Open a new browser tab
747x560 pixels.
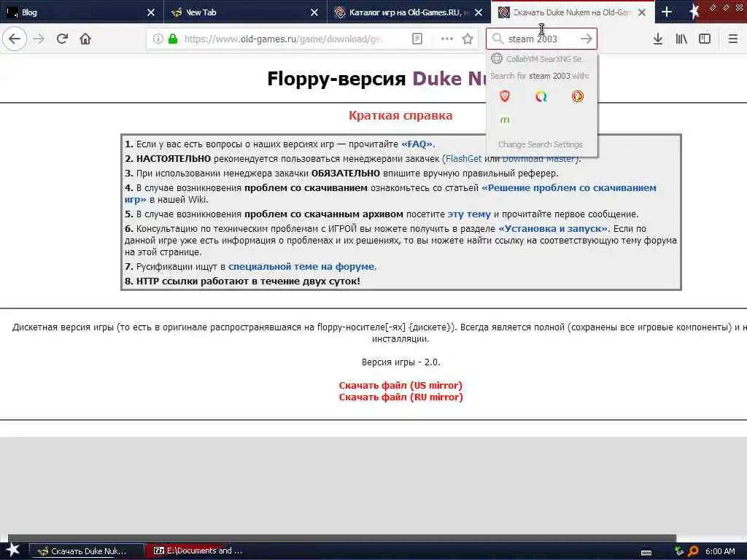pyautogui.click(x=667, y=12)
